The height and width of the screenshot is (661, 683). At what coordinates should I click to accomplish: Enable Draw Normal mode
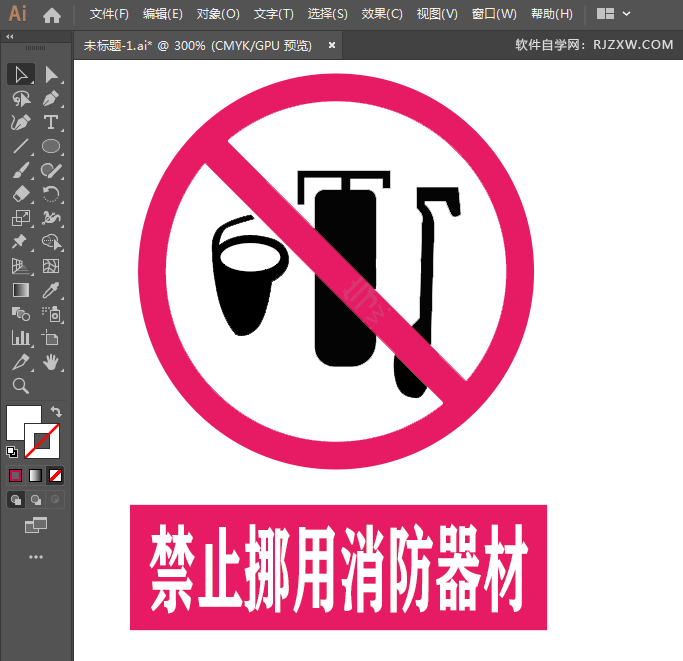pyautogui.click(x=16, y=500)
